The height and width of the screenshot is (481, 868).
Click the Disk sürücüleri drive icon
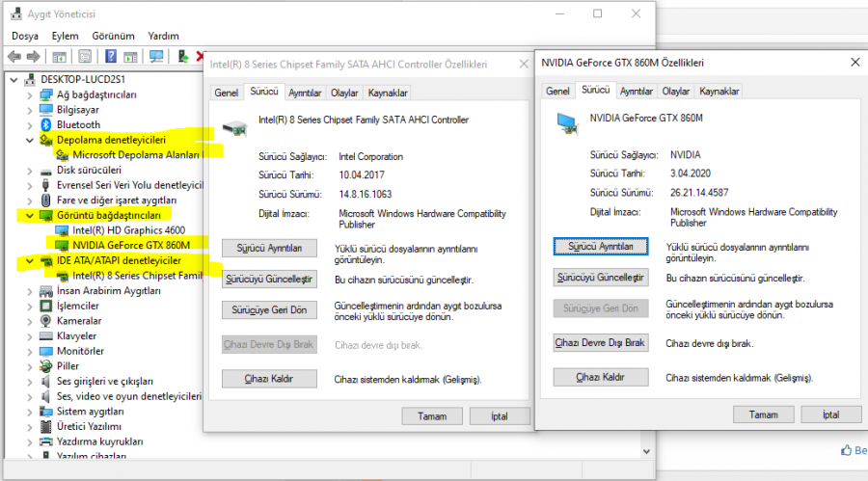point(46,171)
